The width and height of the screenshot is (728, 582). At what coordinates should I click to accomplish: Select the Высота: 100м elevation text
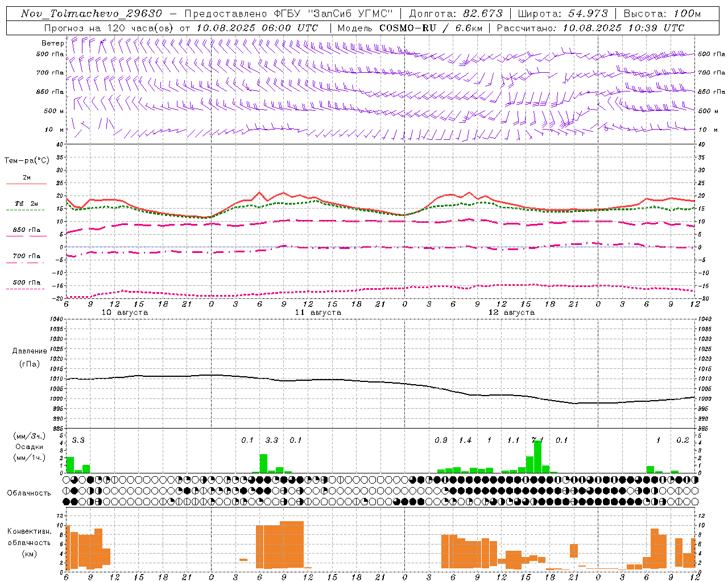point(662,14)
